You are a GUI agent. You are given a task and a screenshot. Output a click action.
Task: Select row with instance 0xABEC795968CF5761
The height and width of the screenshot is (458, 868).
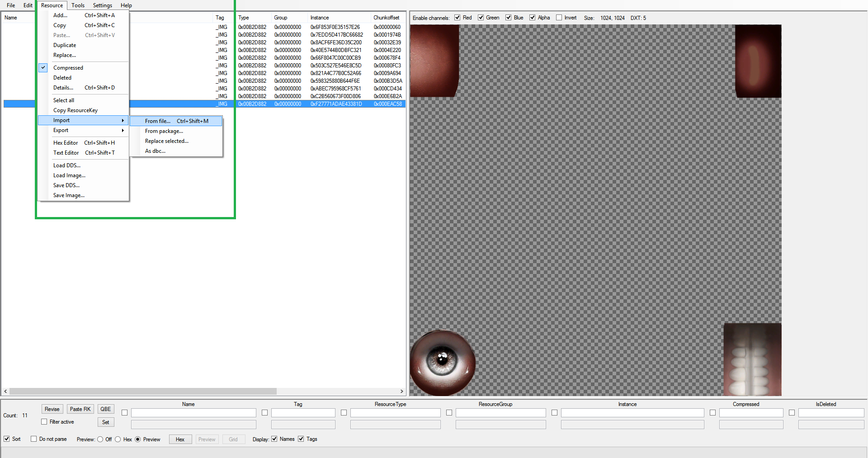pos(335,89)
